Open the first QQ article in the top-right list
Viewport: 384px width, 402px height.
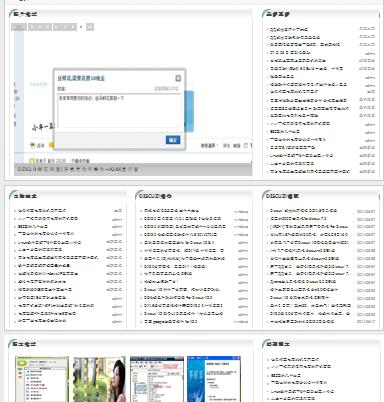pos(289,29)
